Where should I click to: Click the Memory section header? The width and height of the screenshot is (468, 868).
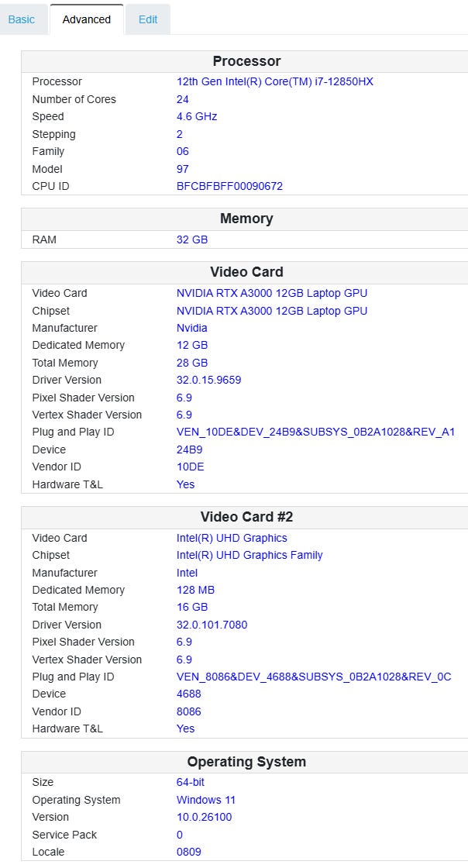click(246, 219)
